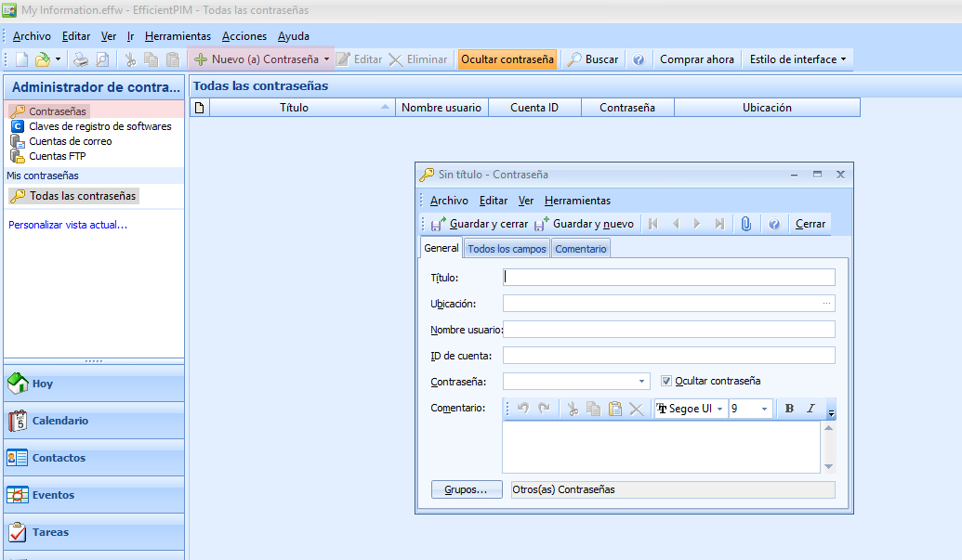Click the print preview icon

pos(102,59)
